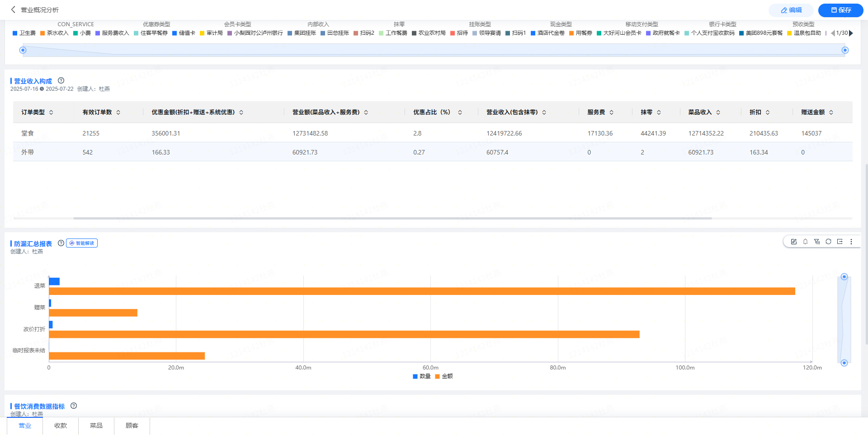Click horizontal scrollbar of 营业收入构成 table
The height and width of the screenshot is (435, 868).
pos(393,218)
